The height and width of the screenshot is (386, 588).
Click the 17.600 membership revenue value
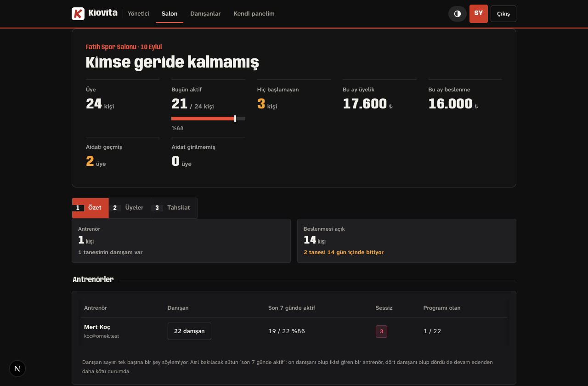click(x=365, y=104)
